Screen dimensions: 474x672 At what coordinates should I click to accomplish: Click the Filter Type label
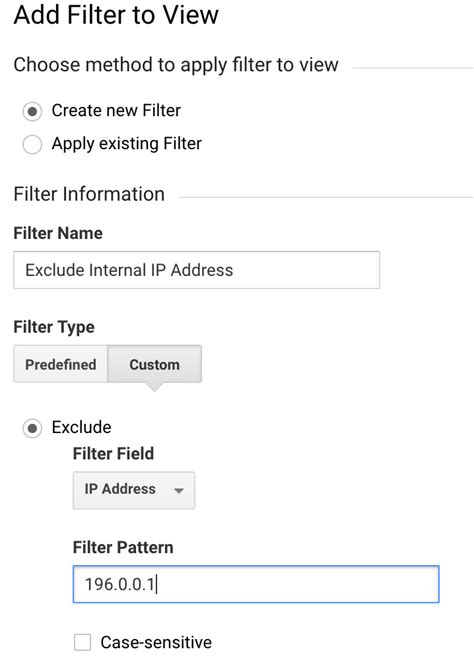(54, 327)
